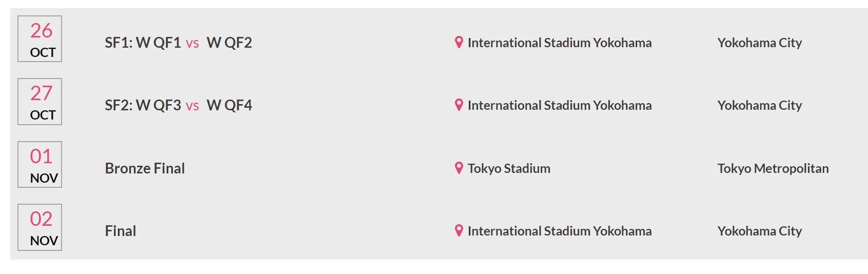Click Tokyo Metropolitan city label
Viewport: 868px width, 274px height.
(x=773, y=168)
